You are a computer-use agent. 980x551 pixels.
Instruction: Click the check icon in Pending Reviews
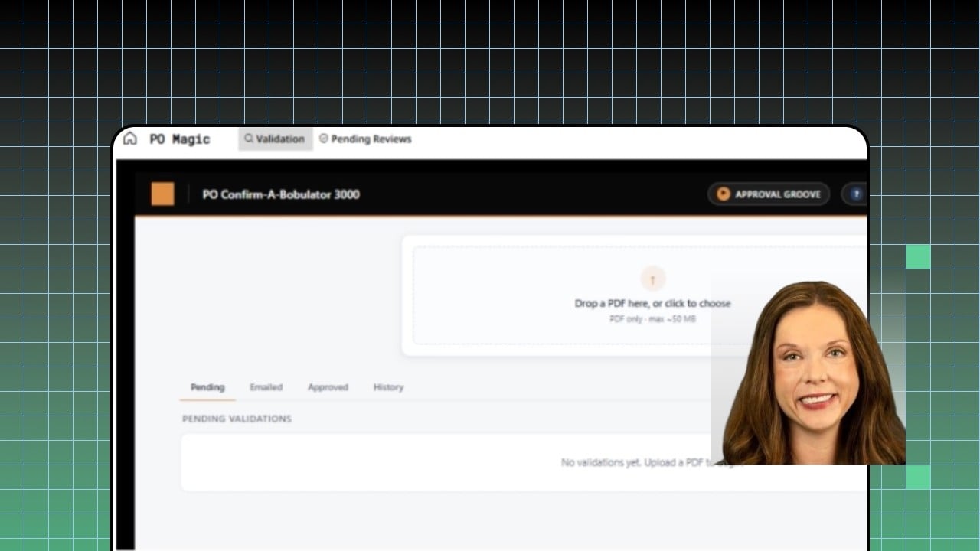(324, 139)
